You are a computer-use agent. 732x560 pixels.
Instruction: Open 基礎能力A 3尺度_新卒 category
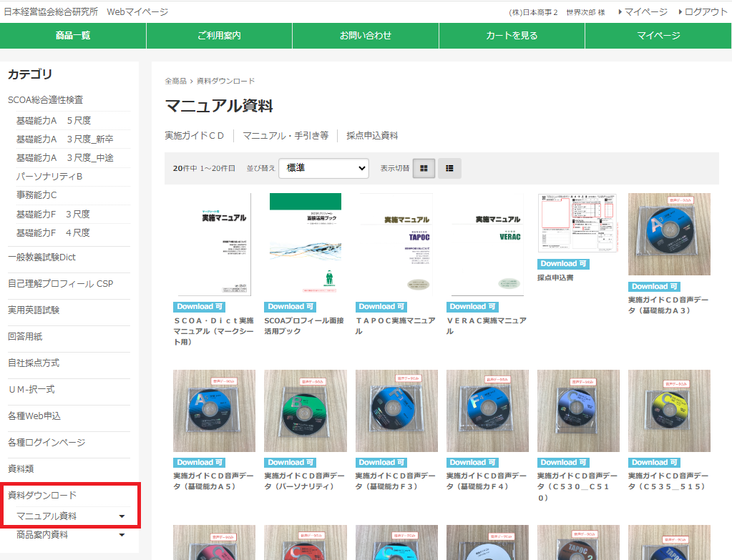pos(65,139)
